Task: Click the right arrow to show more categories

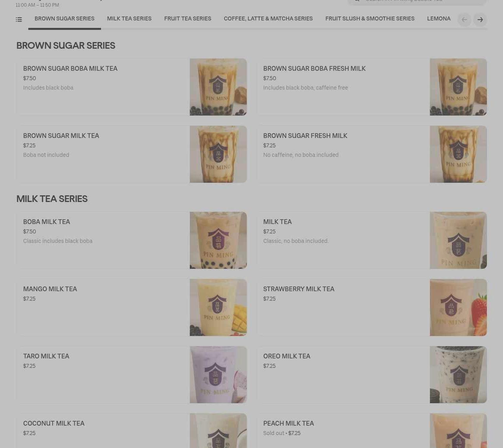Action: click(480, 20)
